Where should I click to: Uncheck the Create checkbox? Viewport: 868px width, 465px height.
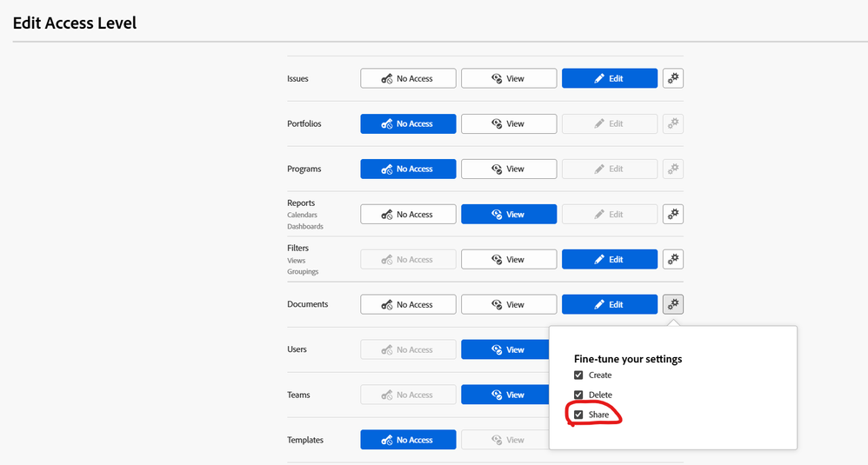click(x=579, y=375)
